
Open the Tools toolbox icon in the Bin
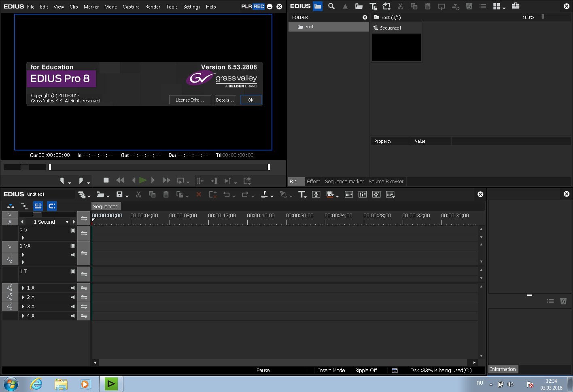click(515, 6)
